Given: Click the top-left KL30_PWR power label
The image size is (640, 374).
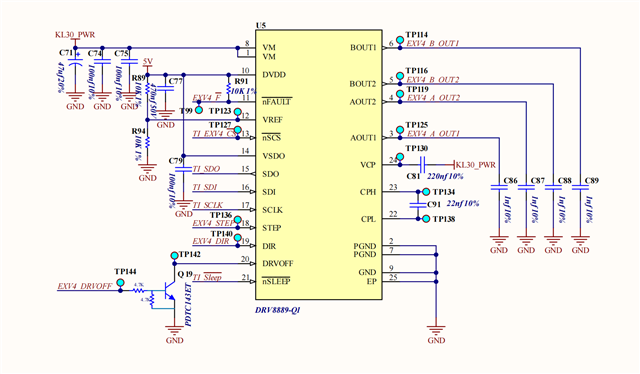Looking at the screenshot, I should pyautogui.click(x=75, y=35).
